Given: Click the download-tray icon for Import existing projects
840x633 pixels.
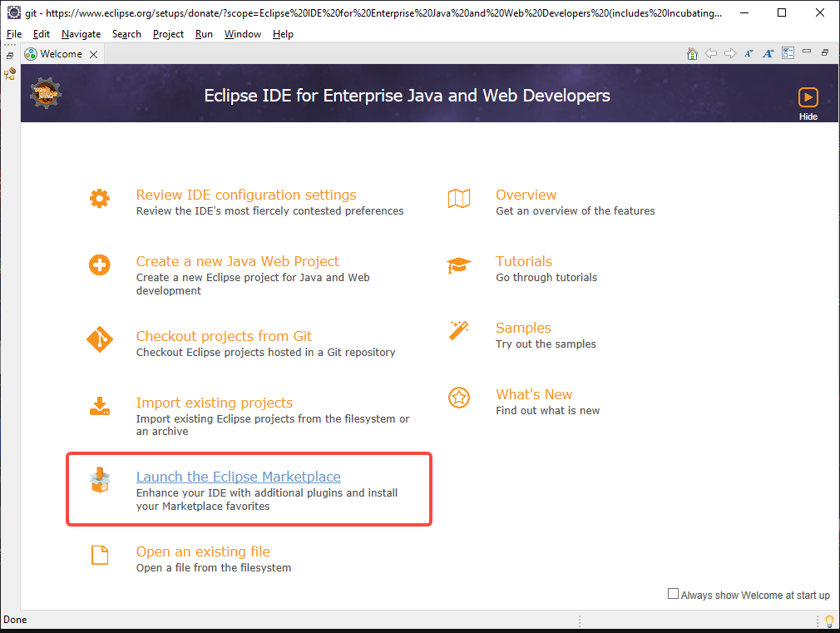Looking at the screenshot, I should pyautogui.click(x=100, y=406).
